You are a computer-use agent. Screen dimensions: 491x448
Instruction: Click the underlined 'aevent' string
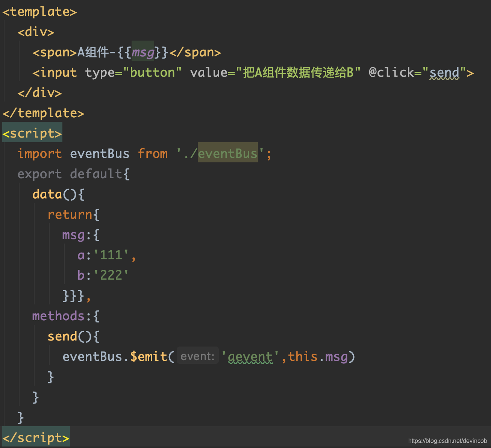pyautogui.click(x=250, y=357)
